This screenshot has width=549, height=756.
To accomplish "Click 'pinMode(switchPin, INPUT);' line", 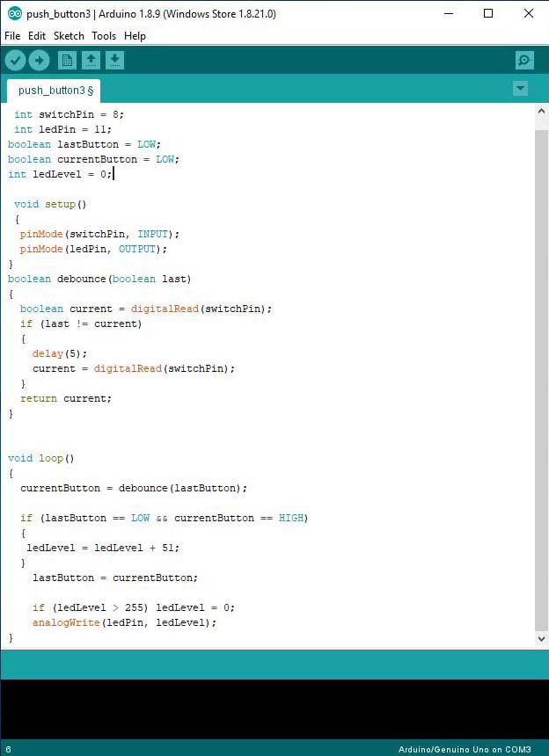I will [x=99, y=234].
